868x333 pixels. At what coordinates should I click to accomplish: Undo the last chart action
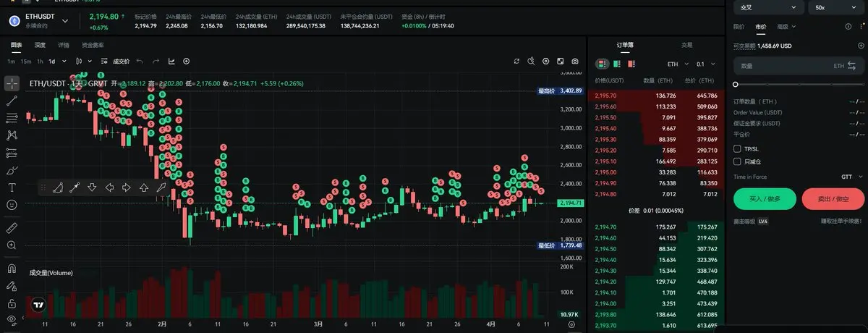point(140,62)
